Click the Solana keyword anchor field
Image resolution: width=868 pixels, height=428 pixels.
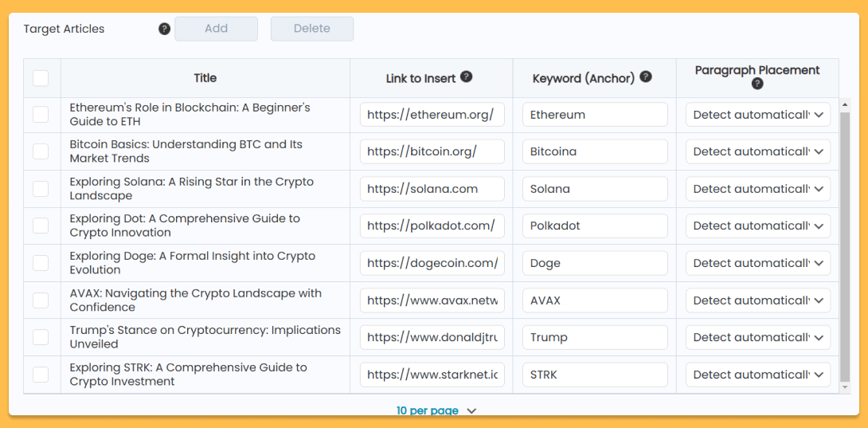[595, 189]
